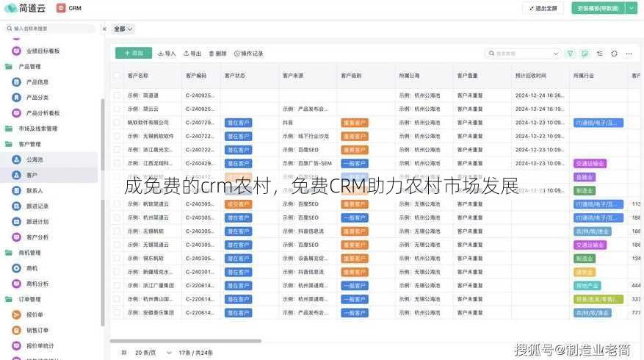Check the row 帆软软件有限公司

click(117, 123)
